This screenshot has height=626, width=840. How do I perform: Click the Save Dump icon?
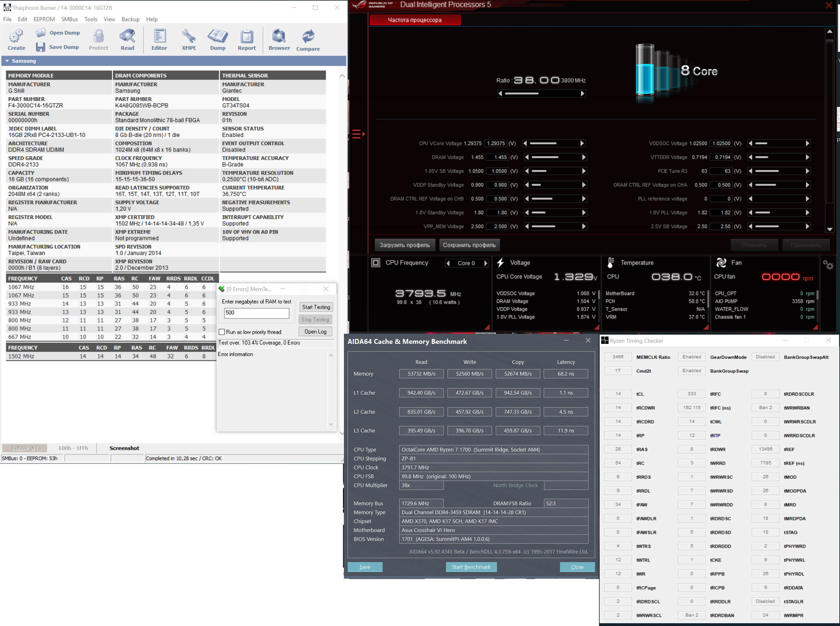pyautogui.click(x=41, y=47)
